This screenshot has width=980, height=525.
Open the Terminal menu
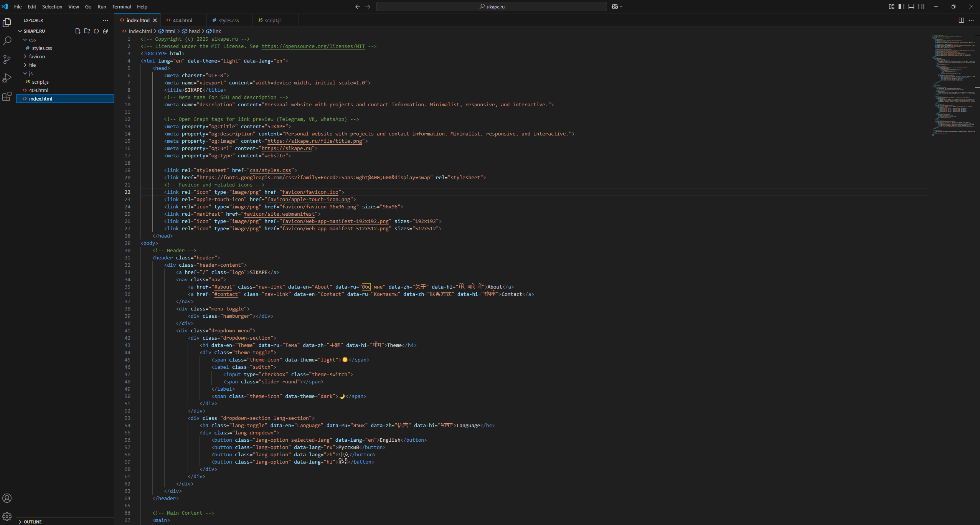pos(121,7)
